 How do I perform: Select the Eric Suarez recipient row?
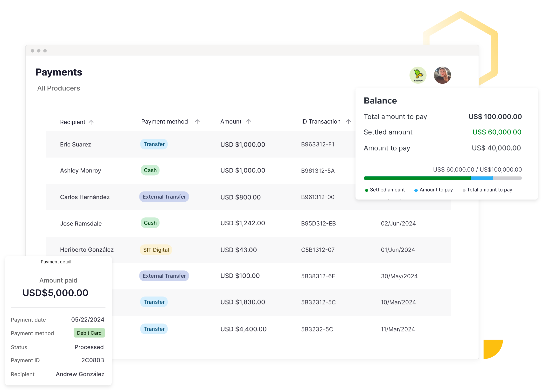pyautogui.click(x=76, y=144)
